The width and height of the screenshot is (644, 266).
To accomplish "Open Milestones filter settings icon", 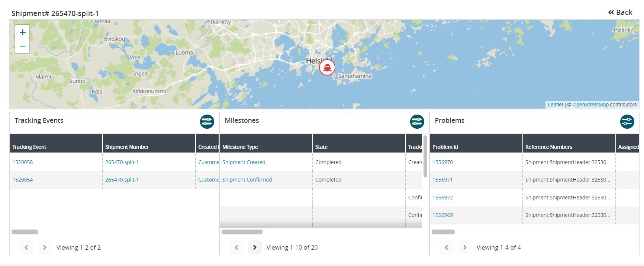I will click(417, 122).
